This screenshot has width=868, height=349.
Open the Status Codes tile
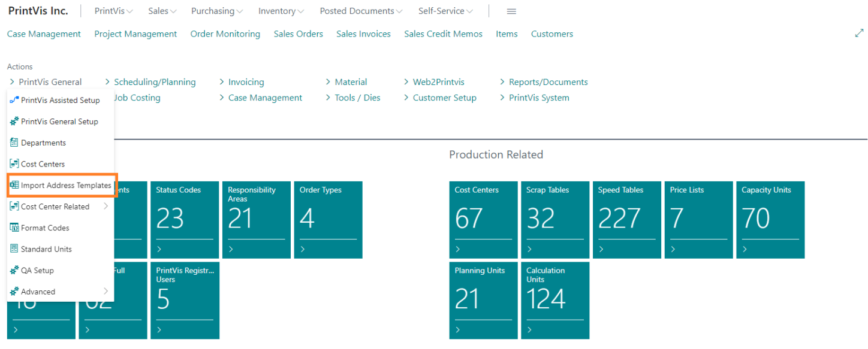pos(185,220)
